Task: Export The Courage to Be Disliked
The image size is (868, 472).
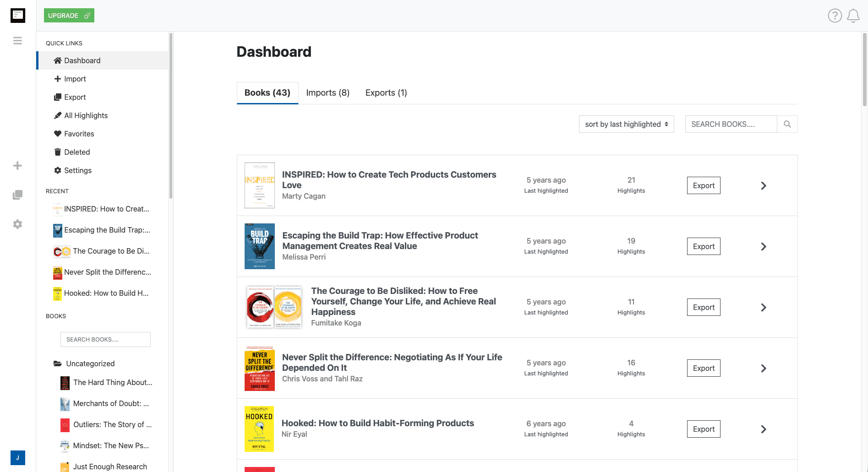Action: click(704, 307)
